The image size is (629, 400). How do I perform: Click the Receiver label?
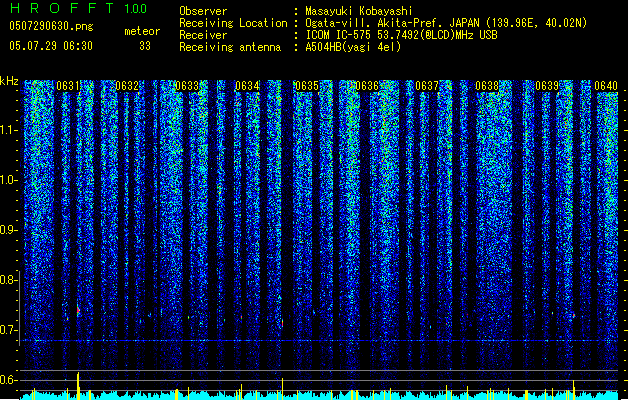203,35
